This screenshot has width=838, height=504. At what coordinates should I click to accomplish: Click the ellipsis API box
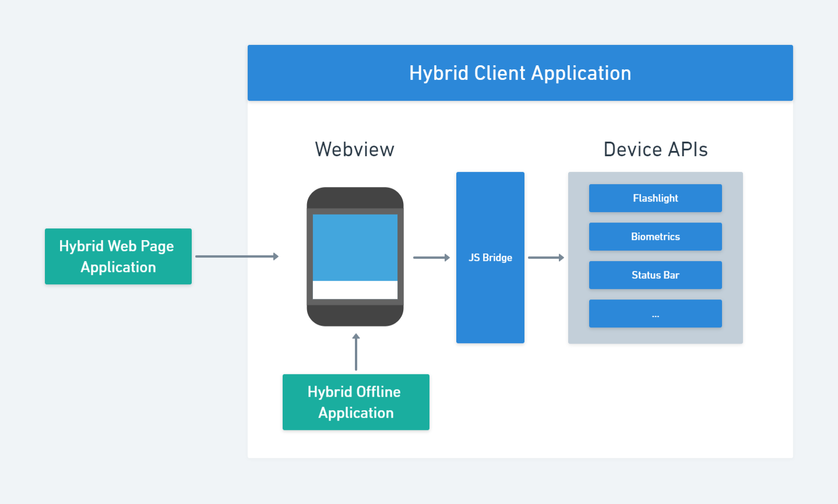(656, 313)
